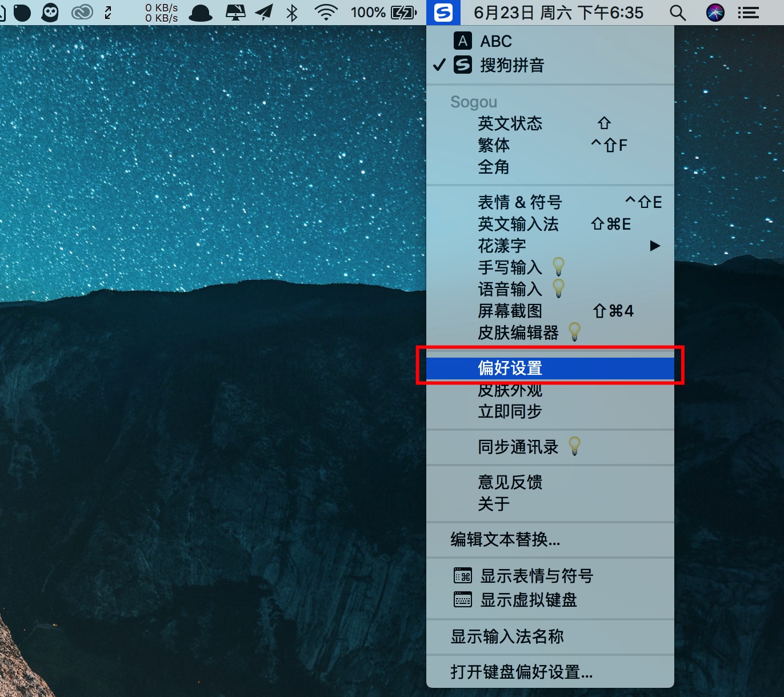This screenshot has height=697, width=784.
Task: Launch Siri from the menu bar
Action: coord(715,13)
